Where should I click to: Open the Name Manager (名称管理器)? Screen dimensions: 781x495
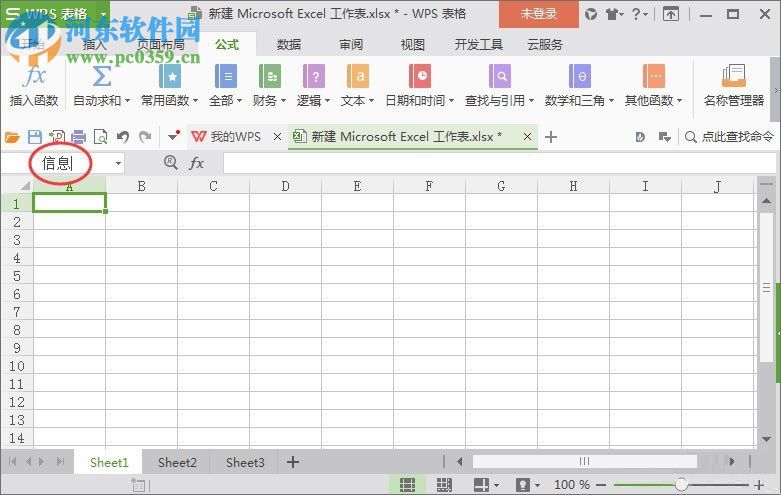pyautogui.click(x=734, y=86)
